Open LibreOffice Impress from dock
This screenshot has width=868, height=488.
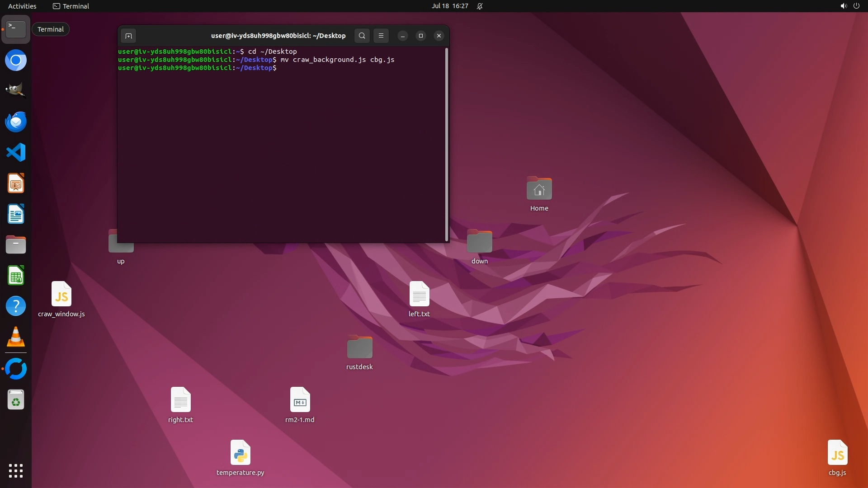[16, 183]
